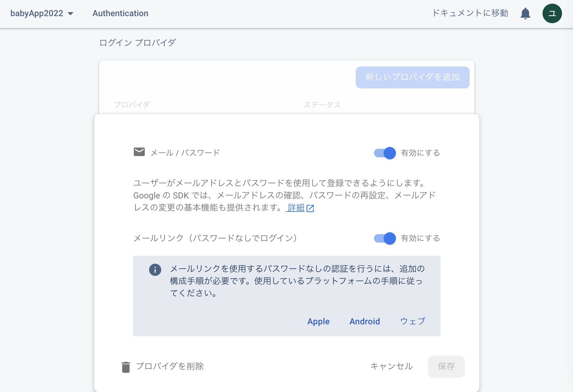Click キャンセル to dismiss changes
573x392 pixels.
pyautogui.click(x=391, y=367)
